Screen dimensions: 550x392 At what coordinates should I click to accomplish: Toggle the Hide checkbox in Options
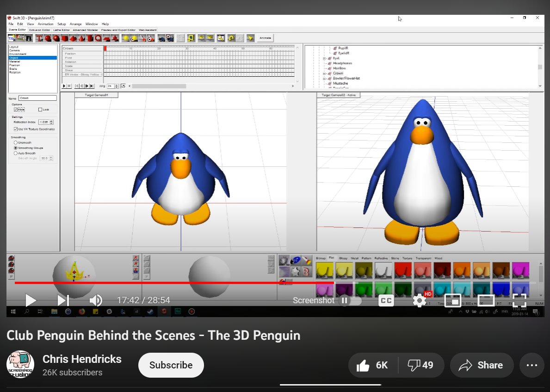coord(16,110)
